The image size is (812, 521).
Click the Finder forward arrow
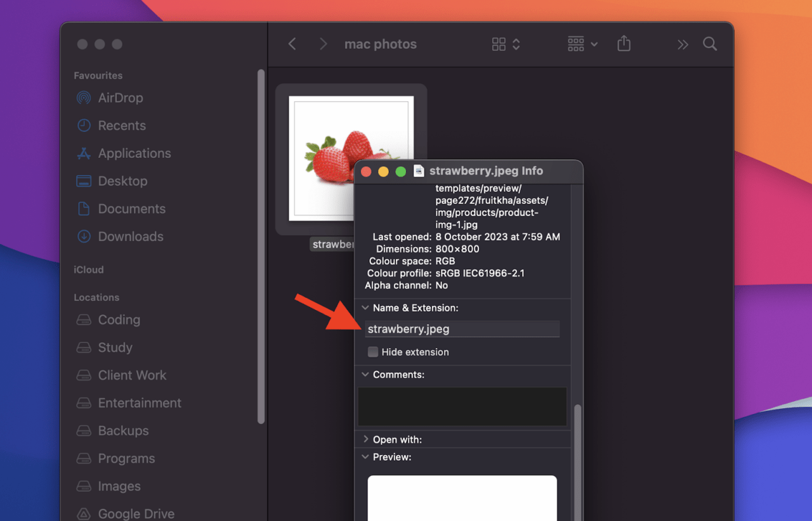(324, 44)
